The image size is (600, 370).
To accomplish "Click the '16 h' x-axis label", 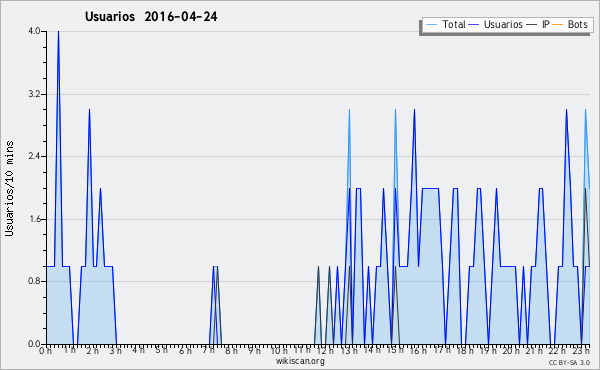I will 418,350.
